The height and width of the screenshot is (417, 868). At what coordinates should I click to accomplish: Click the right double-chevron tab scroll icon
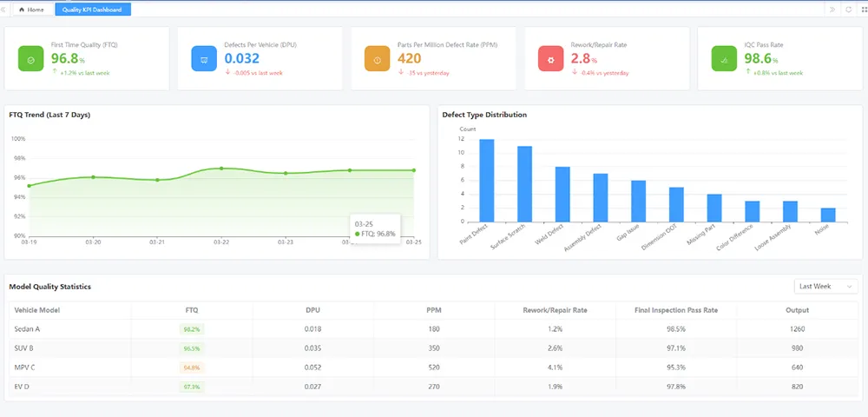[832, 10]
